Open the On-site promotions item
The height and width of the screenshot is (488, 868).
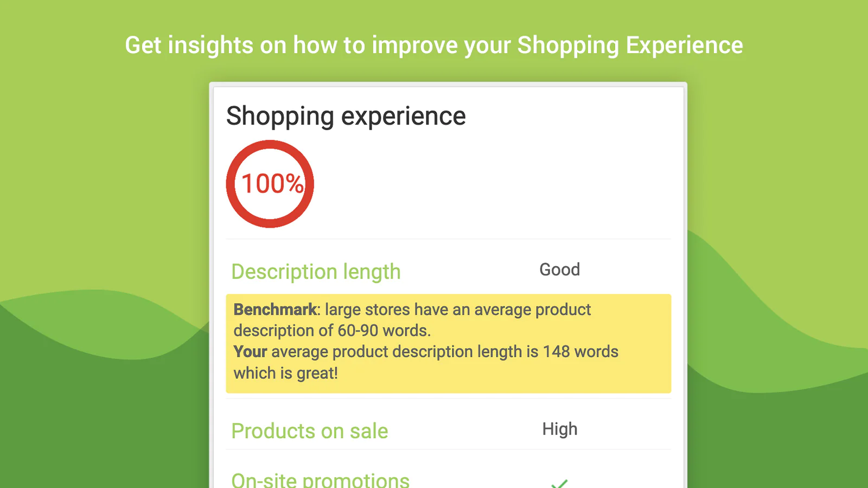click(x=320, y=480)
